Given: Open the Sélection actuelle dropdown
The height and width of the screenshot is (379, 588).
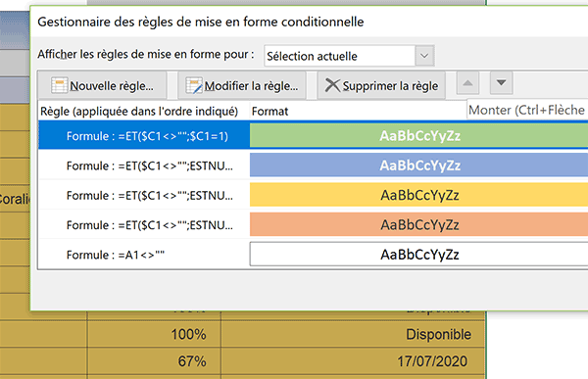Looking at the screenshot, I should 424,56.
